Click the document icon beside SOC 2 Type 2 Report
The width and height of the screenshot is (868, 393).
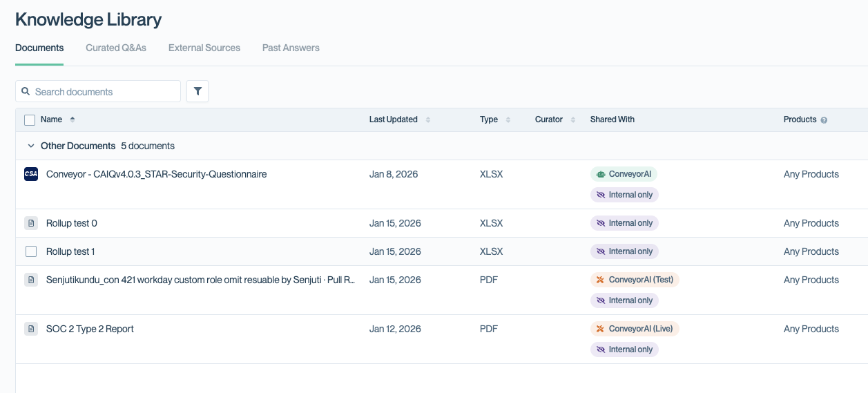(x=31, y=329)
